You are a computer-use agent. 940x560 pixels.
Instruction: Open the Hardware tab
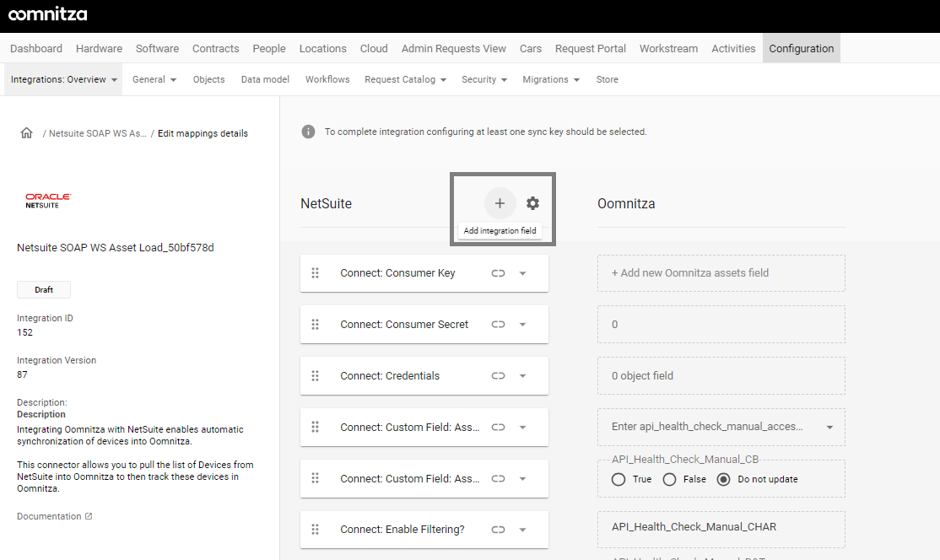pos(99,48)
